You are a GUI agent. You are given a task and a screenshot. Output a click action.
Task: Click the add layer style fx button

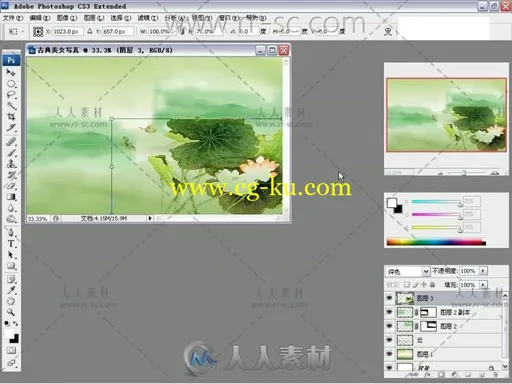[x=428, y=375]
